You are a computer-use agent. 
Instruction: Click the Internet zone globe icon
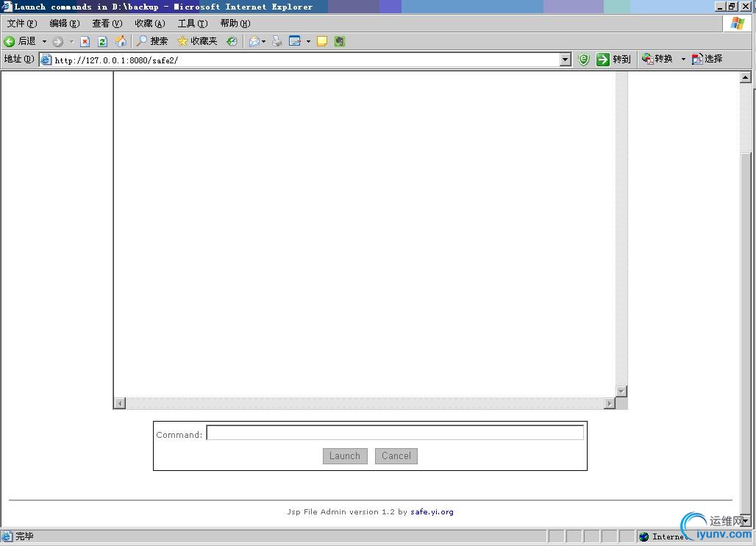[644, 536]
